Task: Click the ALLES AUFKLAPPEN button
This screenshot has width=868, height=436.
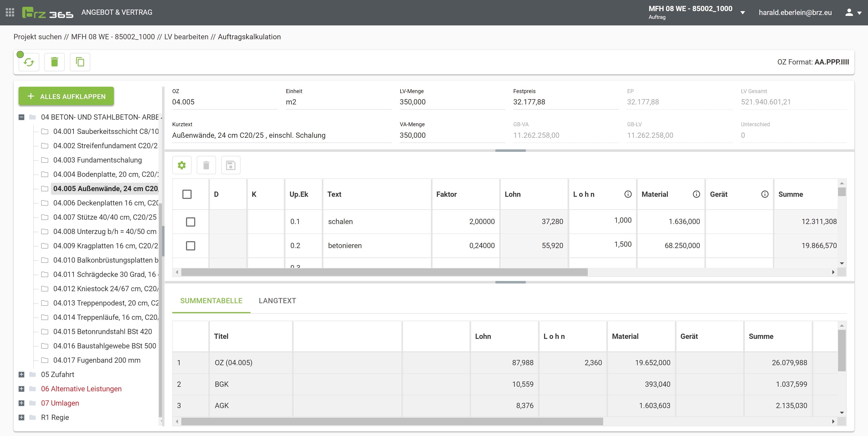Action: [x=66, y=96]
